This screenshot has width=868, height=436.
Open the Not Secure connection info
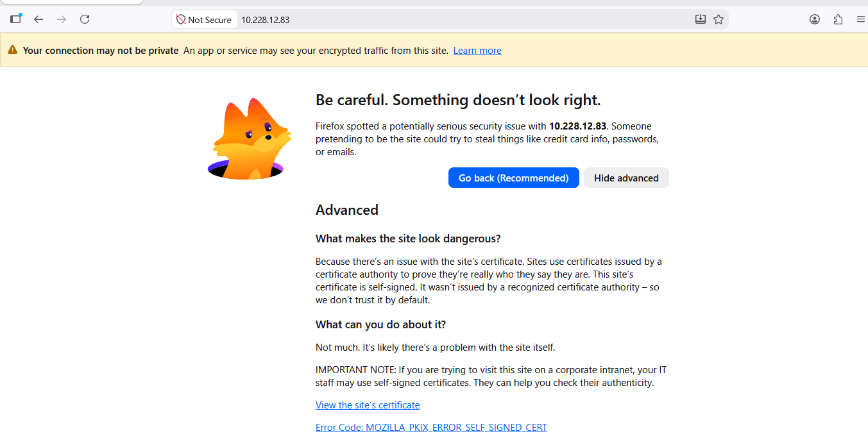204,20
